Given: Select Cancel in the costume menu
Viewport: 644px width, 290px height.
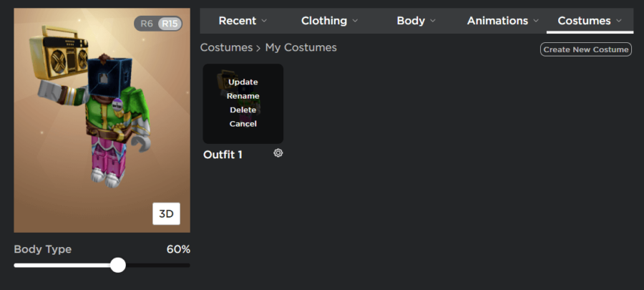Looking at the screenshot, I should tap(243, 124).
